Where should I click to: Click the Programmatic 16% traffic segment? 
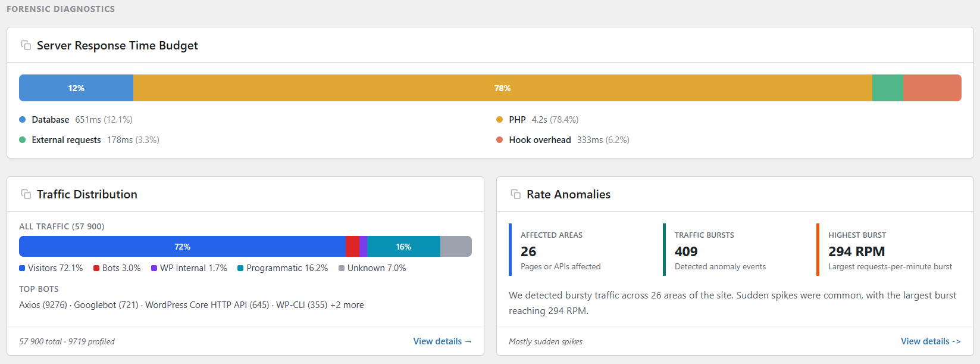(403, 247)
